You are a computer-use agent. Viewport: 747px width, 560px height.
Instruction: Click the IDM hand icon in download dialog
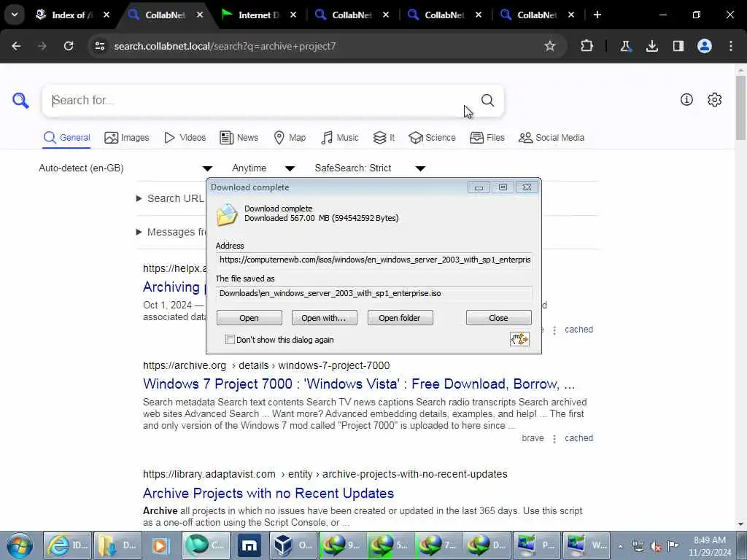coord(519,339)
